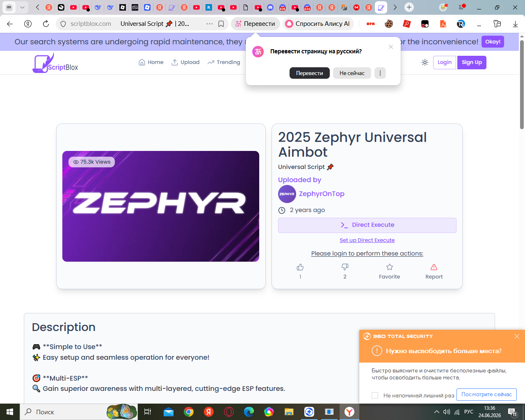The width and height of the screenshot is (525, 420).
Task: Open the notification center
Action: point(513,412)
